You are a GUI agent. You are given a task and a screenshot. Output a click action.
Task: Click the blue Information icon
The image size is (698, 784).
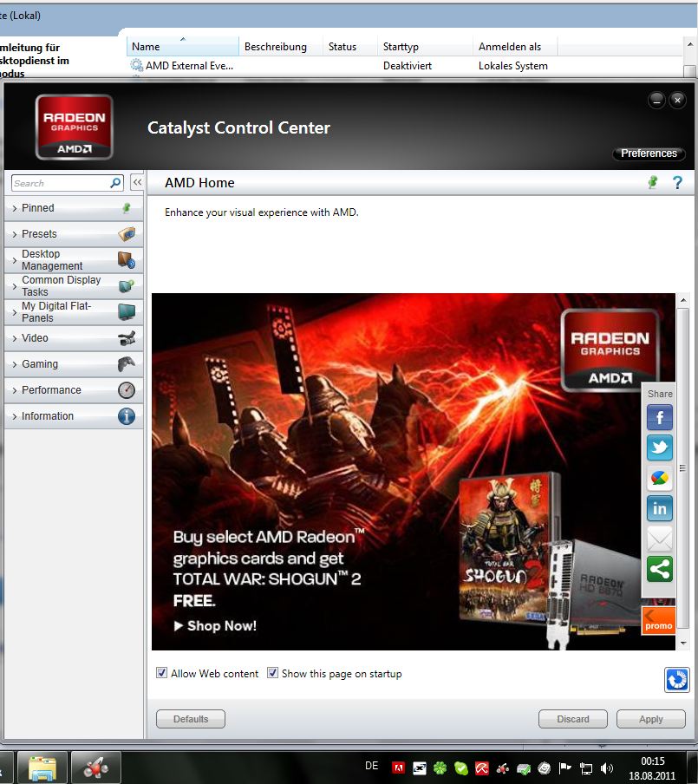[x=127, y=416]
